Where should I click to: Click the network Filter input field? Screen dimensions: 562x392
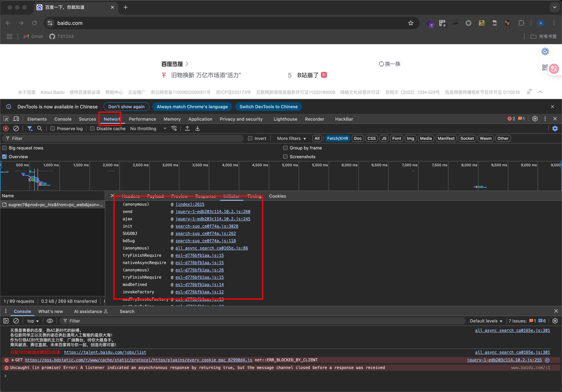point(122,139)
